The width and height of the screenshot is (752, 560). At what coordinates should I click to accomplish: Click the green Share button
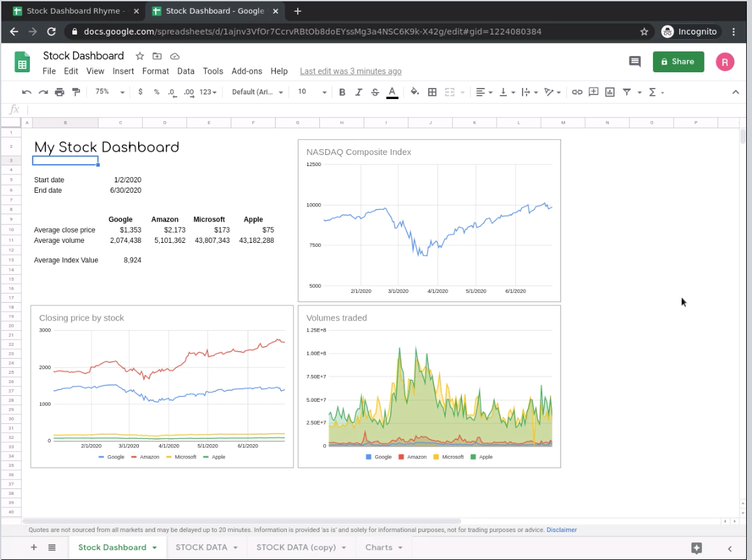(x=678, y=61)
